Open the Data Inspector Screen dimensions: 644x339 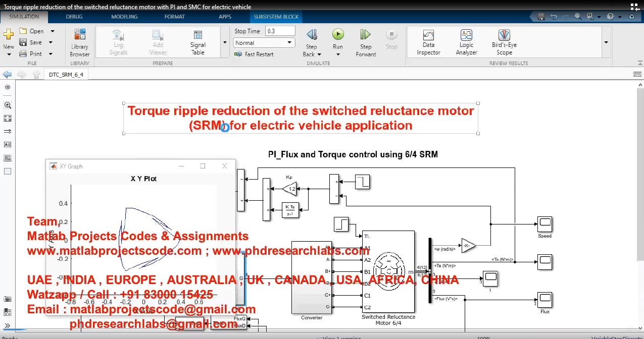click(x=428, y=41)
